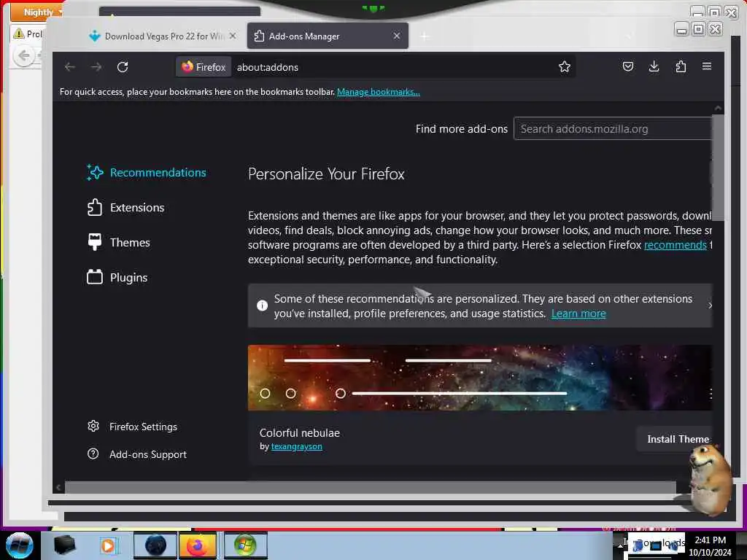Viewport: 747px width, 560px height.
Task: Open the Save to Pocket icon
Action: (x=628, y=66)
